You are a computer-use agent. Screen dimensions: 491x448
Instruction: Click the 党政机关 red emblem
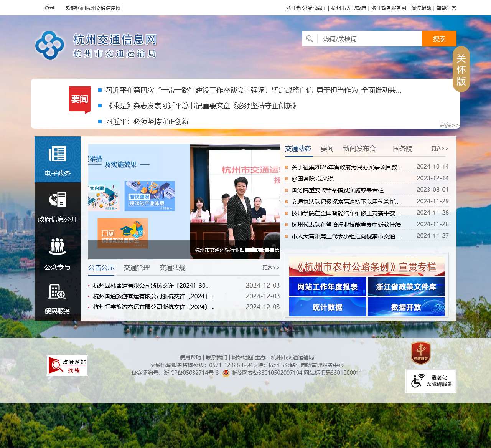421,353
